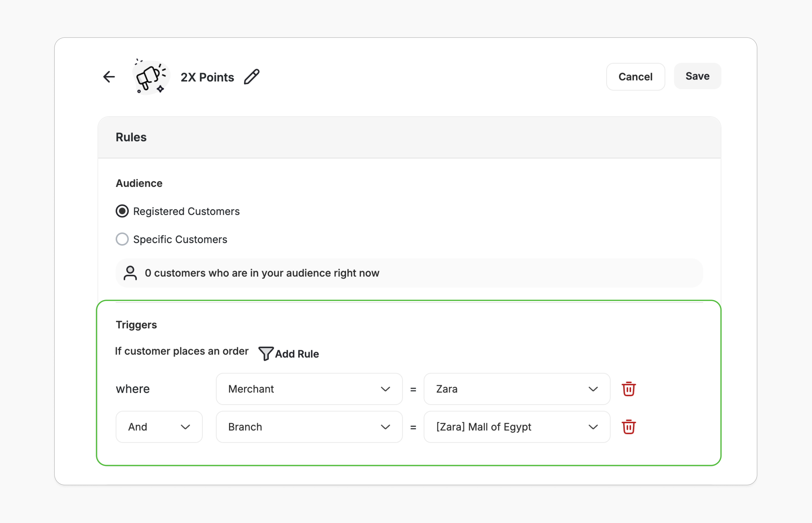This screenshot has width=812, height=523.
Task: Click 'If customer places an order' text
Action: [x=182, y=351]
